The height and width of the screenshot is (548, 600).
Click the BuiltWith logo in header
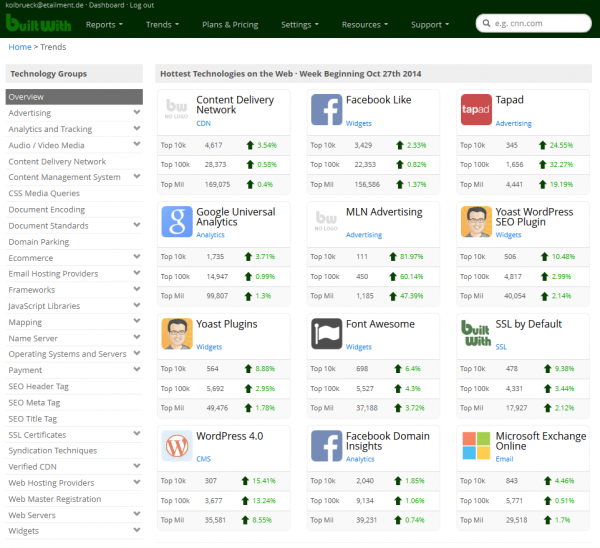(39, 24)
